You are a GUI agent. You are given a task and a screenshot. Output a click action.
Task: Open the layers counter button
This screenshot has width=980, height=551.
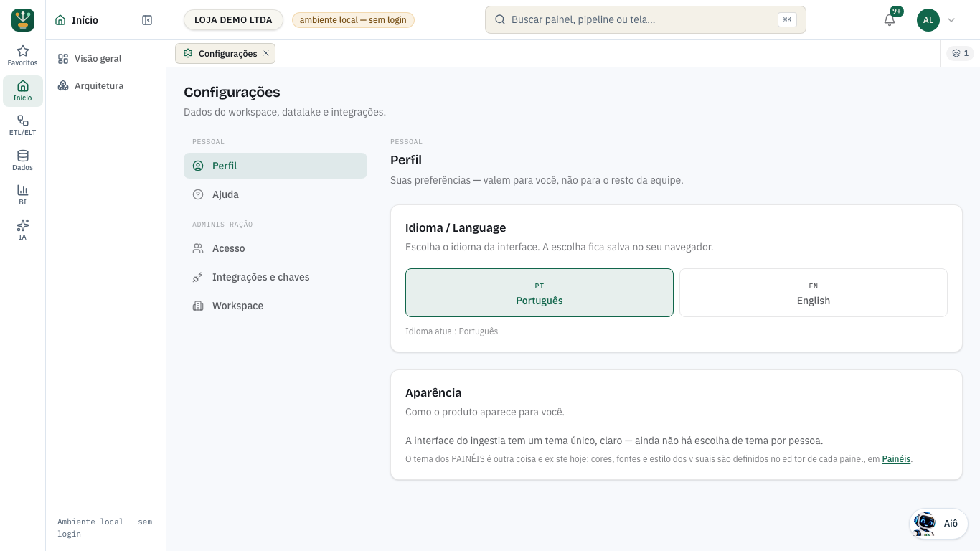tap(960, 54)
